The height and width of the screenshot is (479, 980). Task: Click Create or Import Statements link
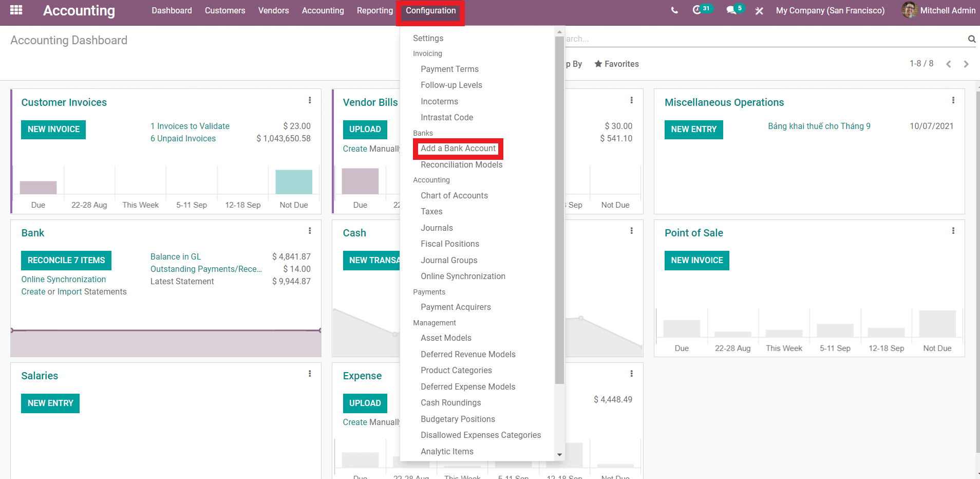point(74,291)
